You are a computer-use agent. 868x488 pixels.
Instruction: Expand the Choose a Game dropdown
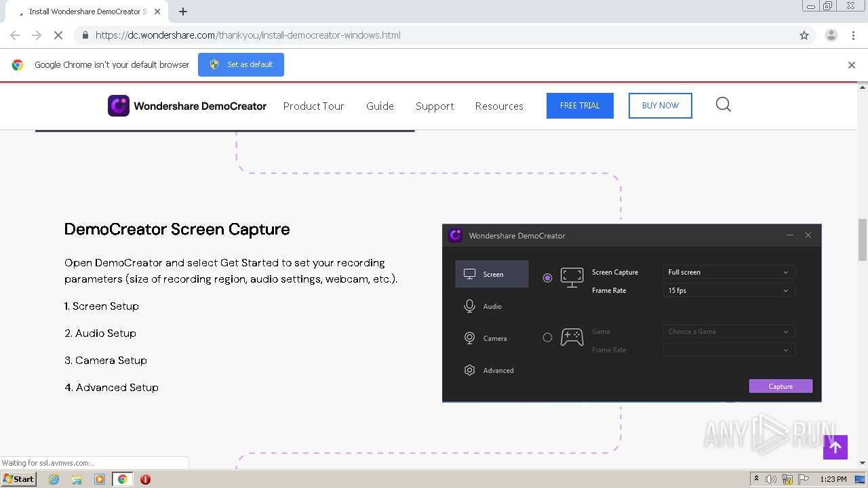729,331
